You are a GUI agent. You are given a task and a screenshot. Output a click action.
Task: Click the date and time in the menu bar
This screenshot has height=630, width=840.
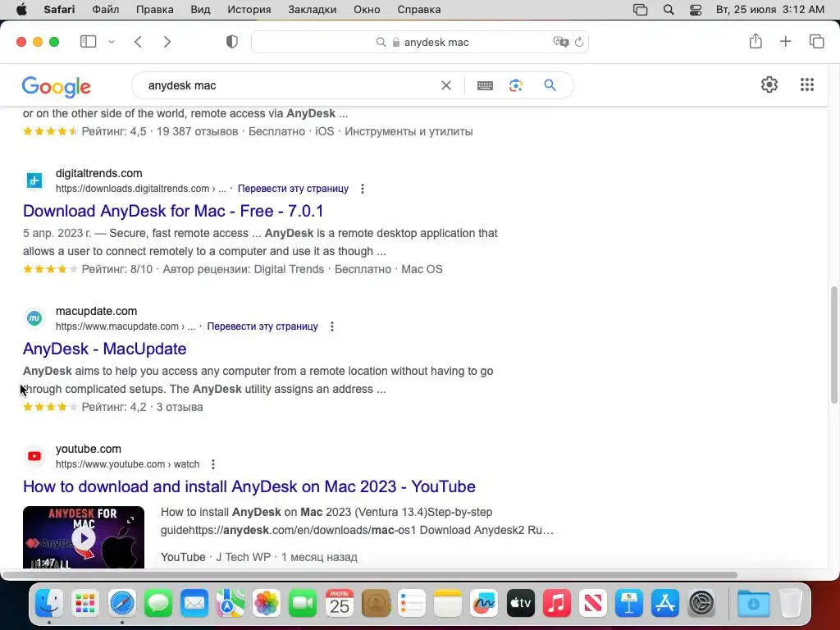coord(769,10)
